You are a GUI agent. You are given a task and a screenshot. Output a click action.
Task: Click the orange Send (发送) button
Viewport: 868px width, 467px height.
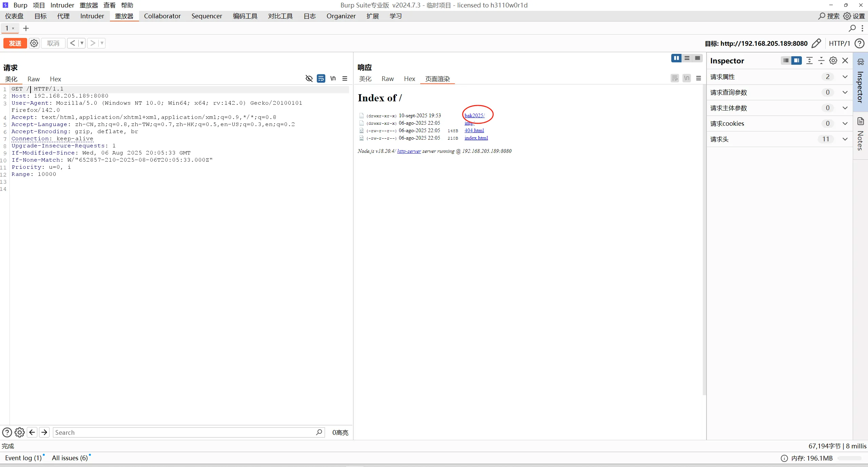click(x=15, y=43)
